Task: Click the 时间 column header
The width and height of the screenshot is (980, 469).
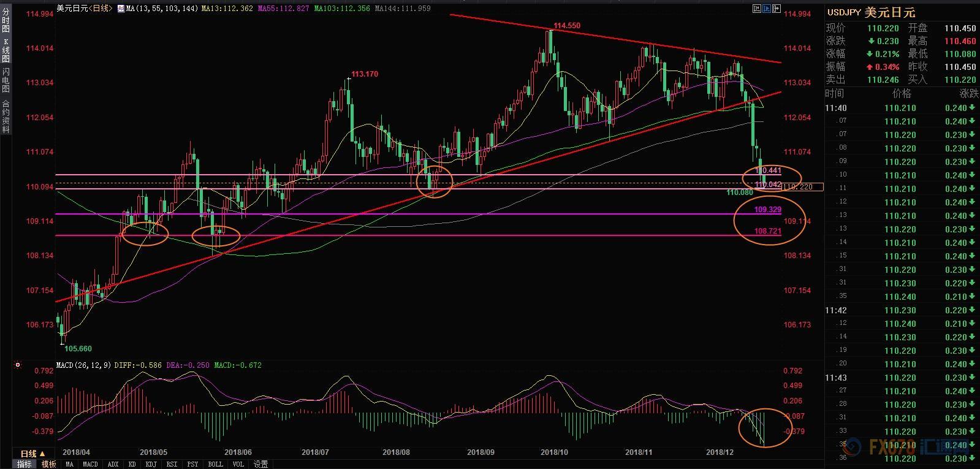Action: 834,93
